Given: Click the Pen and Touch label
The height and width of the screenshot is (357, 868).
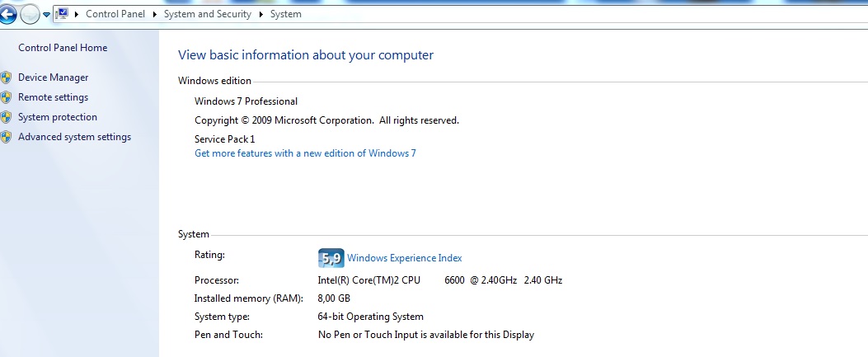Looking at the screenshot, I should point(228,335).
